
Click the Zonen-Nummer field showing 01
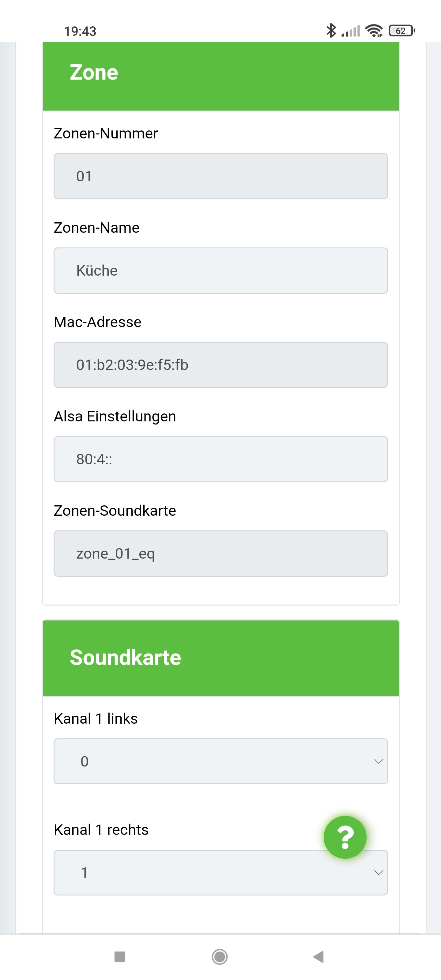220,176
